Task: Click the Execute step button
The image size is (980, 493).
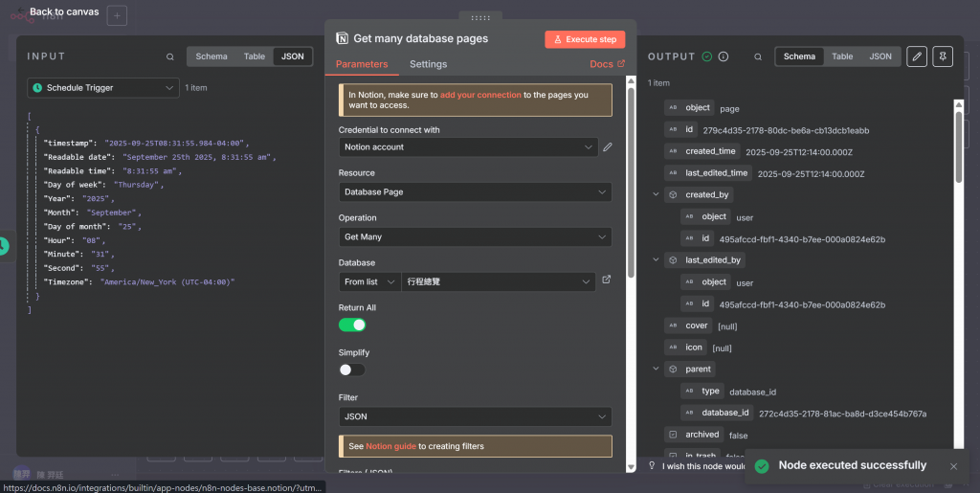Action: 585,39
